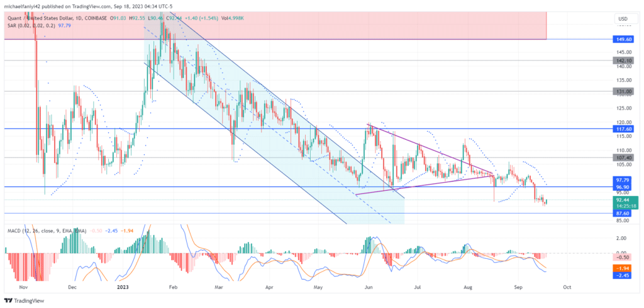Click the Jun label on time axis
This screenshot has width=644, height=308.
pos(369,286)
